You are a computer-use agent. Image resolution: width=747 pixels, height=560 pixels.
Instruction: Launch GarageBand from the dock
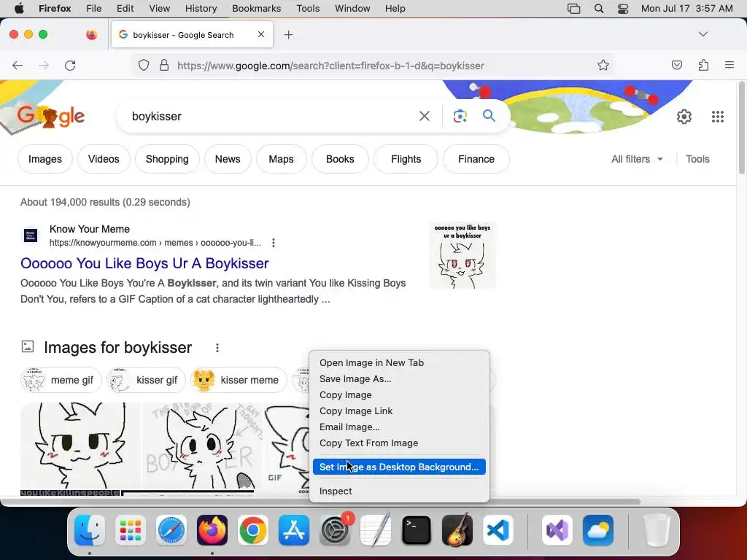(x=457, y=530)
